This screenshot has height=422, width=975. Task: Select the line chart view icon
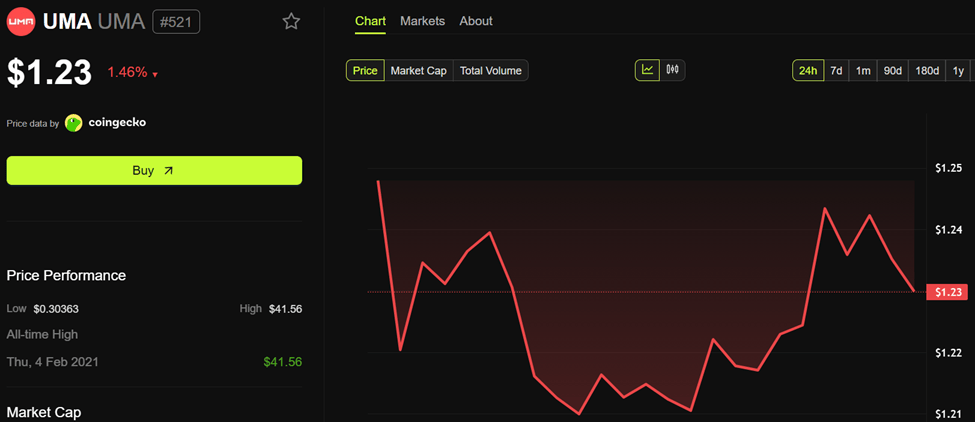click(647, 70)
